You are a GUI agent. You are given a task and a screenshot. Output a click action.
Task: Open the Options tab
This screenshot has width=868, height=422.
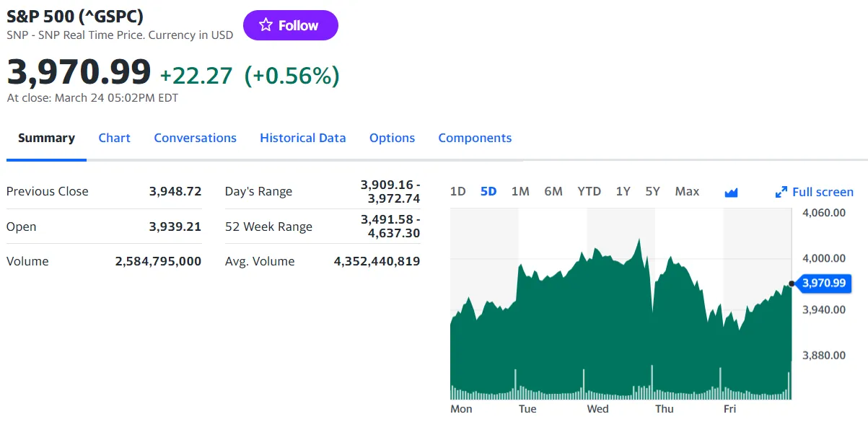(393, 138)
